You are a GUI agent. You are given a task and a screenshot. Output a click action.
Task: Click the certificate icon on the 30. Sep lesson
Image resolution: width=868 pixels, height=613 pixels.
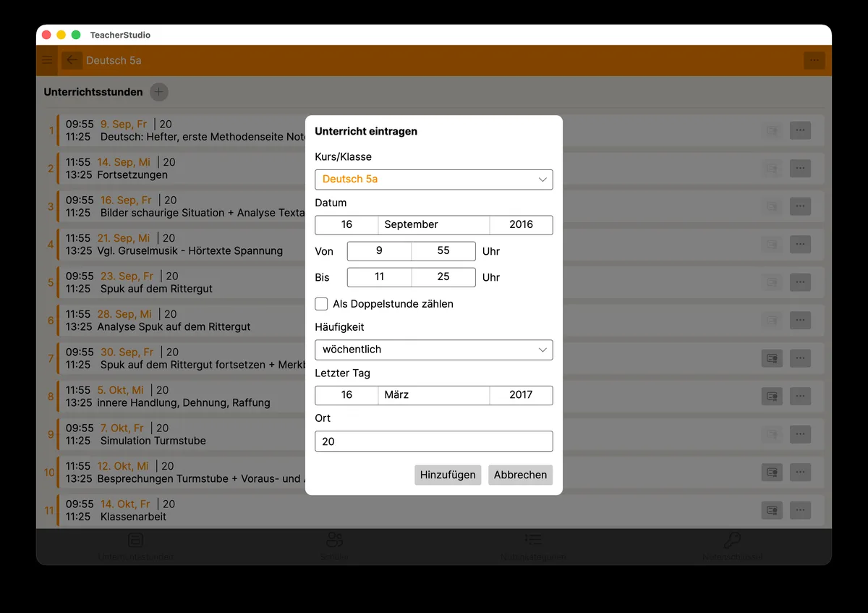pos(772,358)
